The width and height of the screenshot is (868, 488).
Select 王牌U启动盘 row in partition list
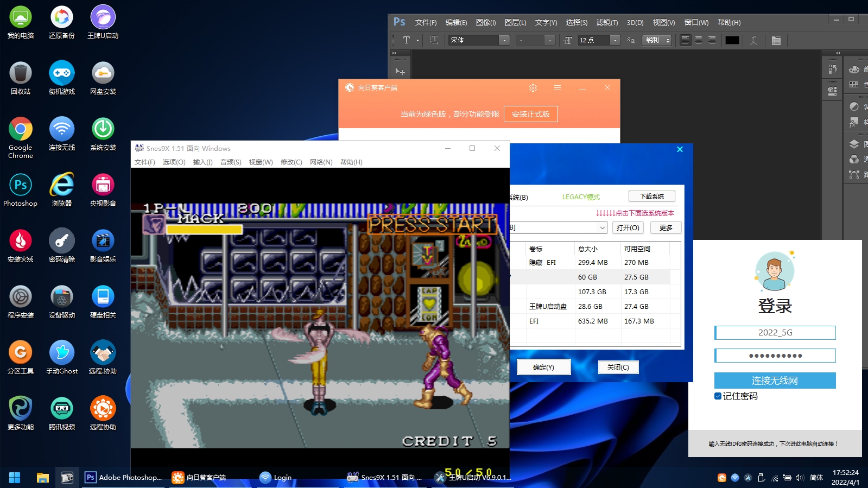coord(591,307)
